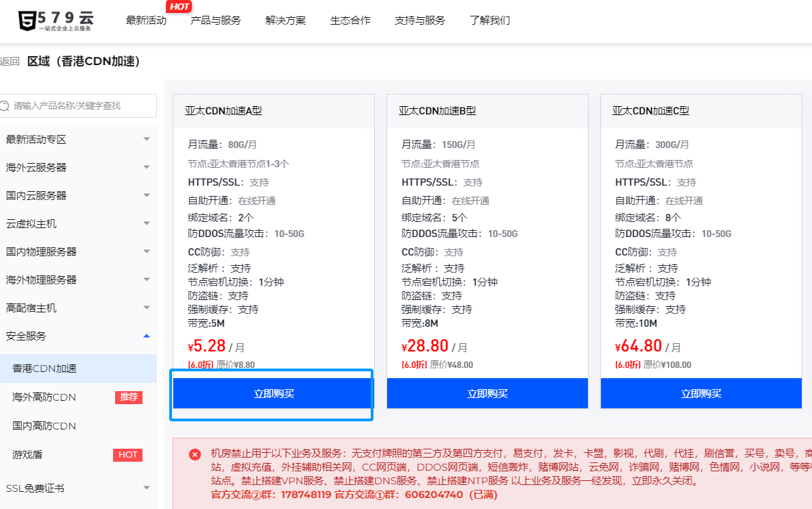This screenshot has height=509, width=812.
Task: Expand the 最新活动专区 sidebar section
Action: (x=146, y=139)
